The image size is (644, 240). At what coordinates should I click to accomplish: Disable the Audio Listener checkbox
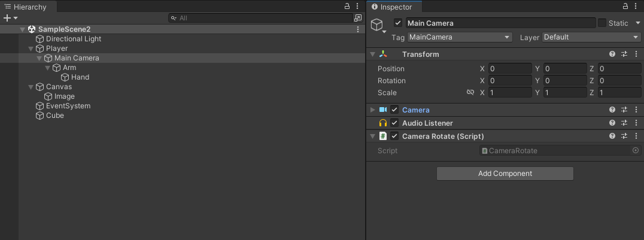[x=394, y=123]
